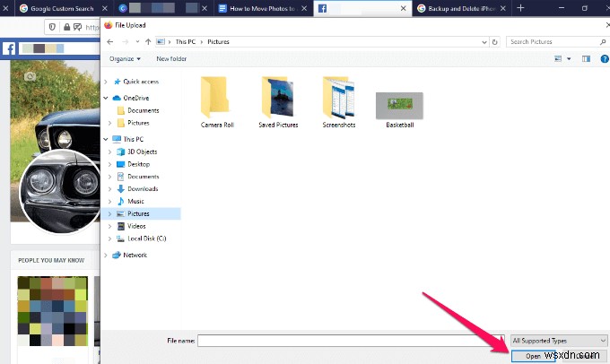Expand Pictures under OneDrive

[109, 123]
